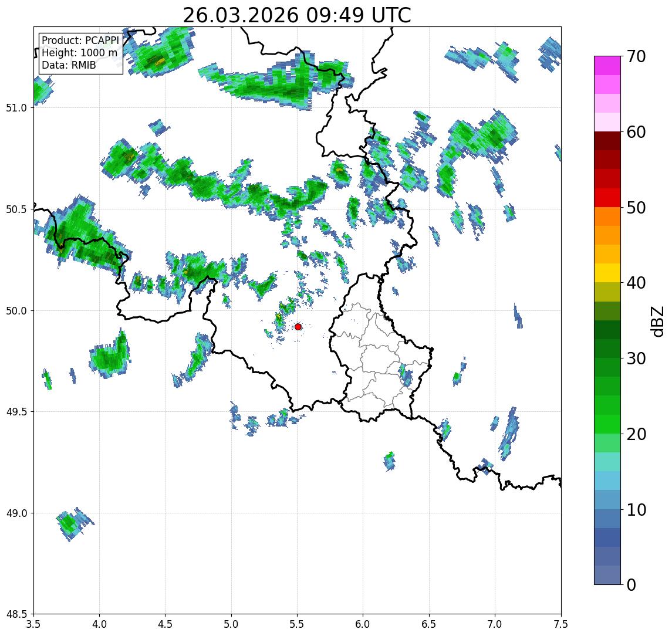Click the 'Height: 1000 m' legend line
This screenshot has height=636, width=672.
tap(79, 53)
